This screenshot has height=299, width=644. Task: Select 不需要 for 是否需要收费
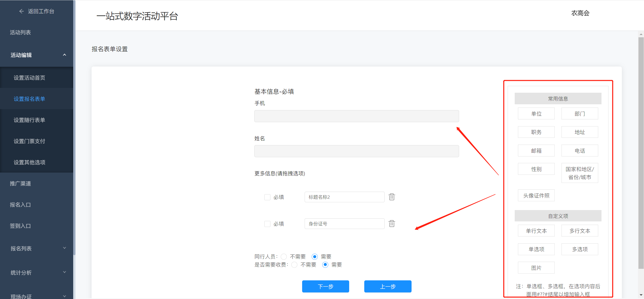click(294, 265)
